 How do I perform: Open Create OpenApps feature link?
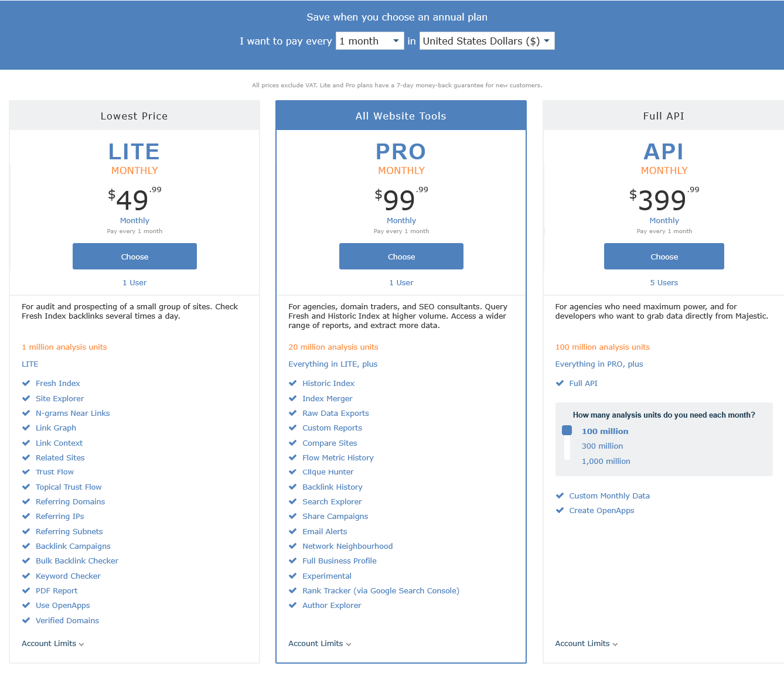coord(602,510)
